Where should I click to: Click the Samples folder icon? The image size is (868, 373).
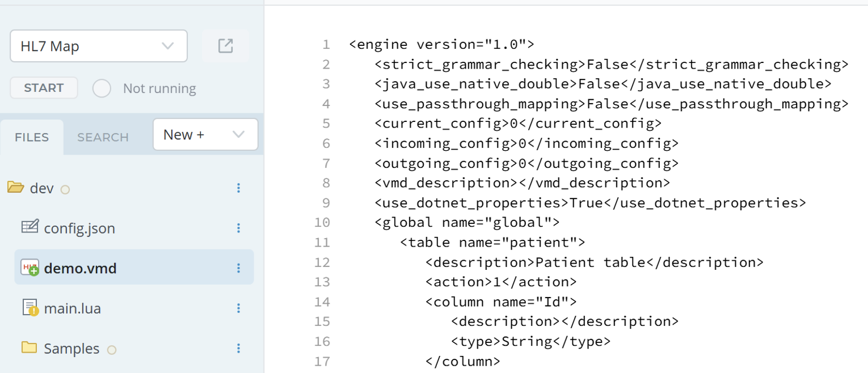tap(29, 347)
